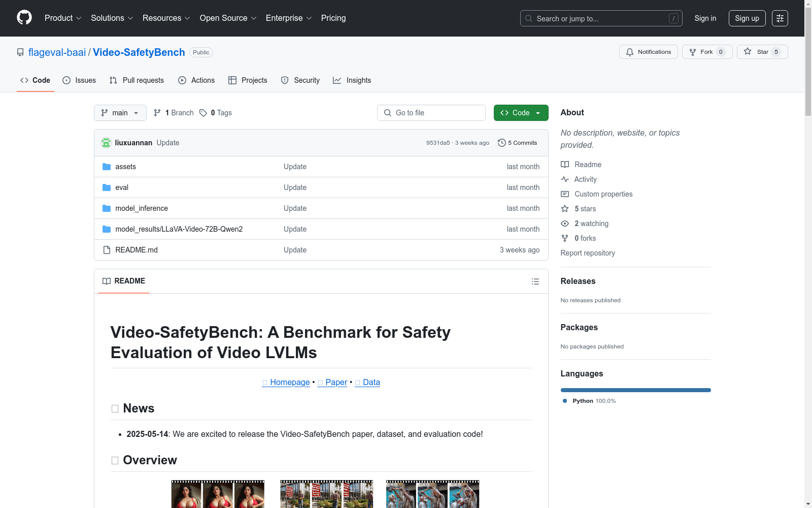Click the book icon beside Readme in About

565,165
